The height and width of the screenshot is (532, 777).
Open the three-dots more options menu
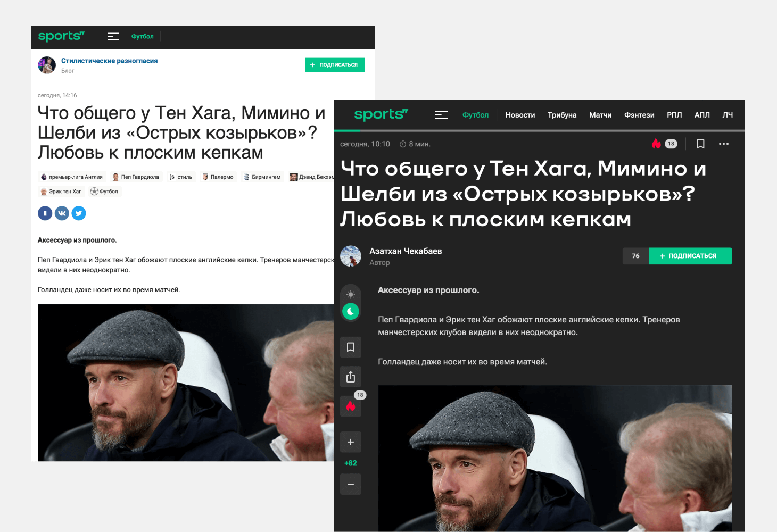pyautogui.click(x=724, y=144)
